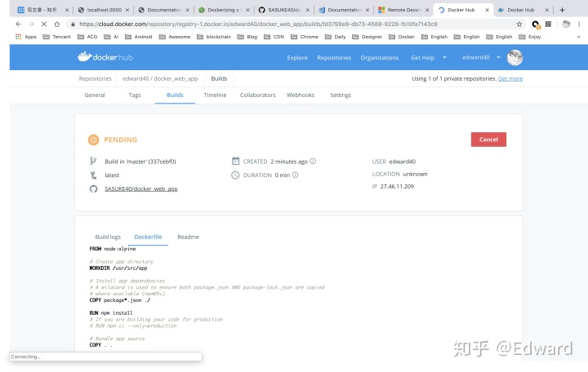Open the Tencent bookmarks folder

(56, 37)
